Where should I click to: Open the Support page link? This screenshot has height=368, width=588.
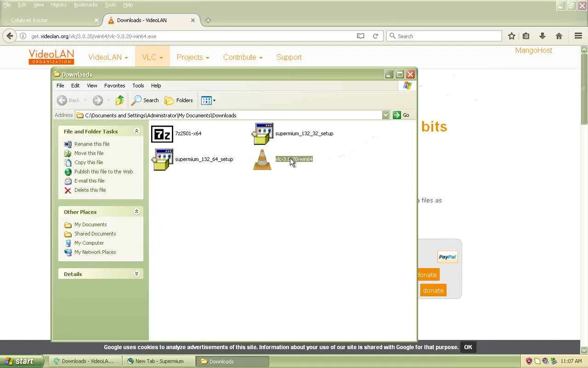point(289,57)
